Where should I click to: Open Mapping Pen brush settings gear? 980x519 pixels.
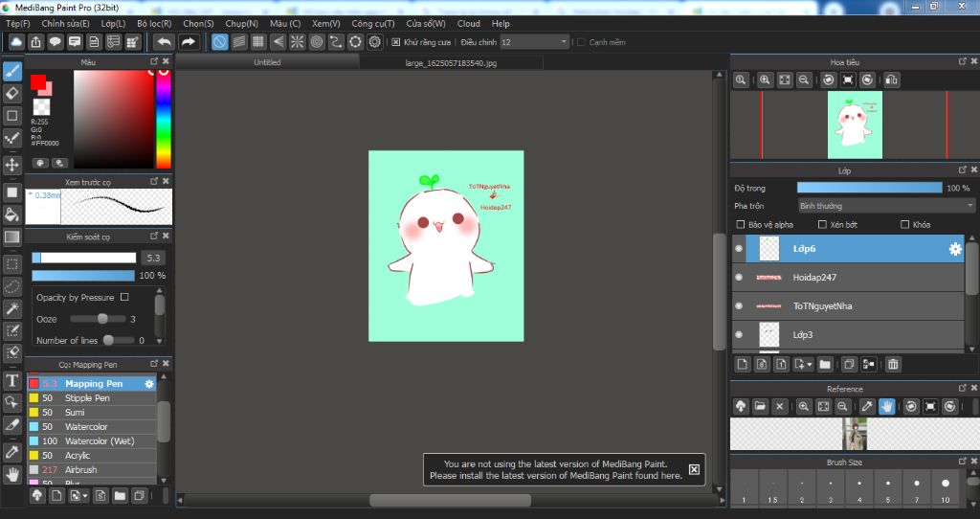click(148, 384)
